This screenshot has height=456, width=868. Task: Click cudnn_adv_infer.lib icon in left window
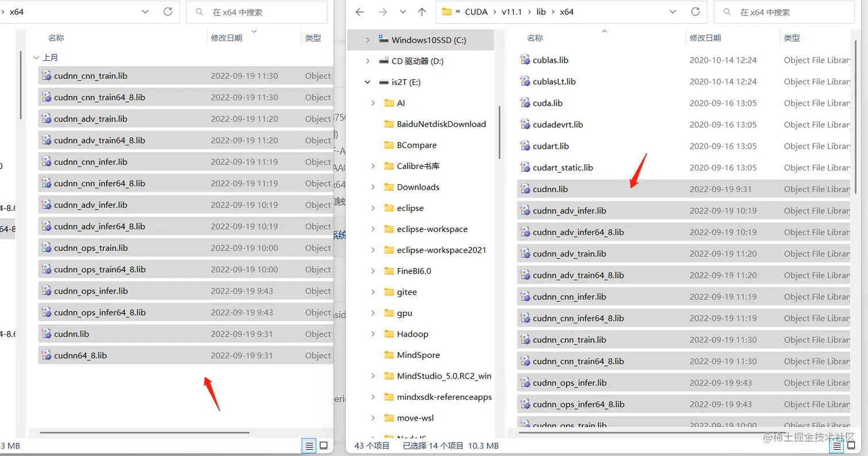point(46,205)
